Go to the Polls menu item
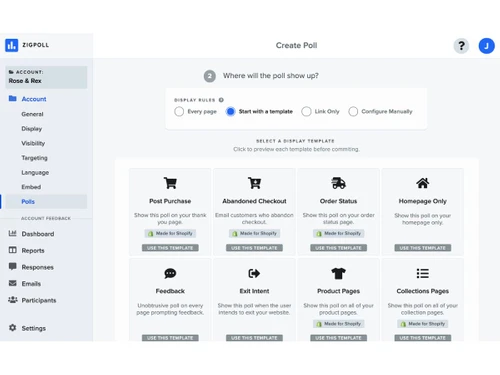Image resolution: width=500 pixels, height=375 pixels. pos(46,202)
